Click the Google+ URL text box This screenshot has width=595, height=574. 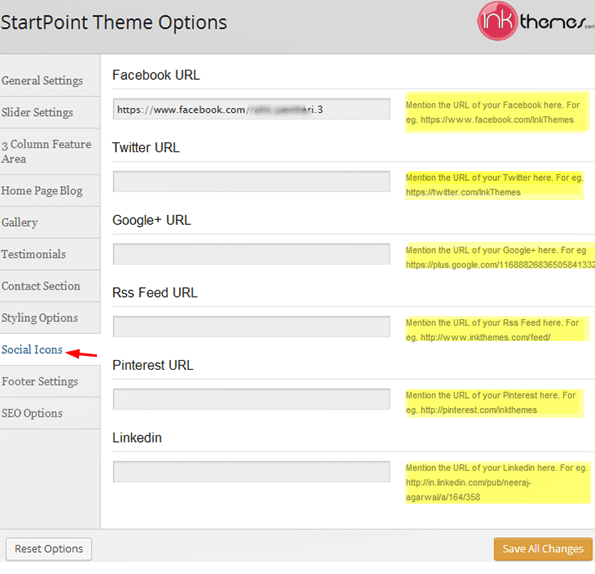[x=251, y=254]
